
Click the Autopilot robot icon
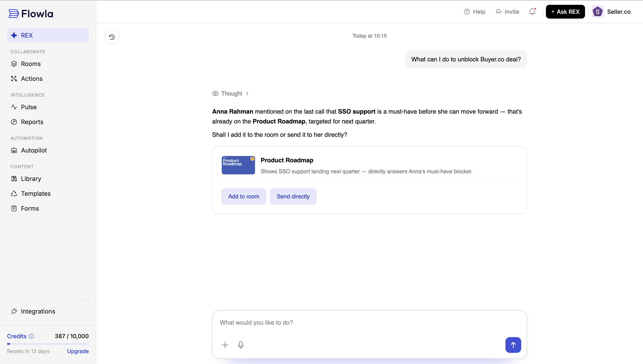click(x=14, y=150)
